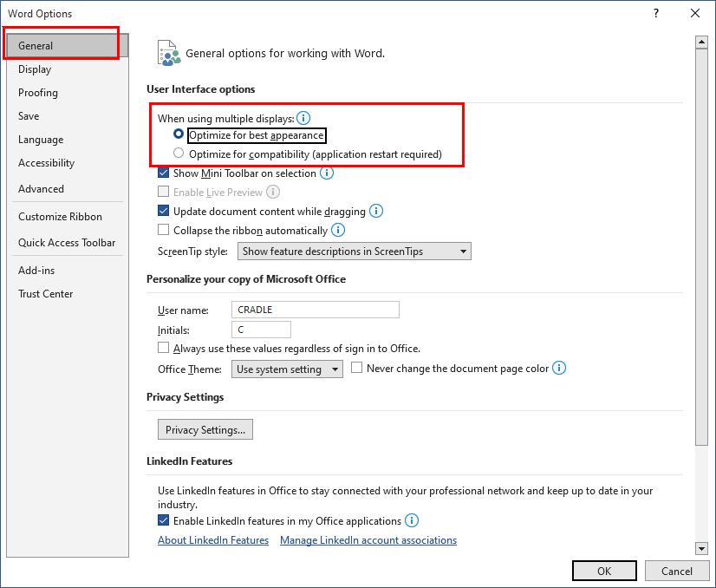Click the User name input field
This screenshot has width=716, height=588.
[316, 310]
